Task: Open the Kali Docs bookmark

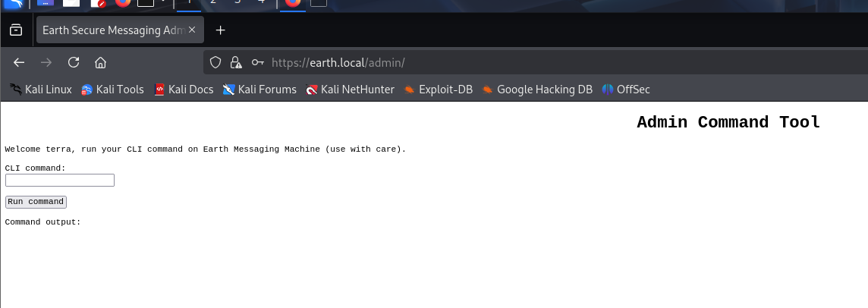Action: click(x=183, y=90)
